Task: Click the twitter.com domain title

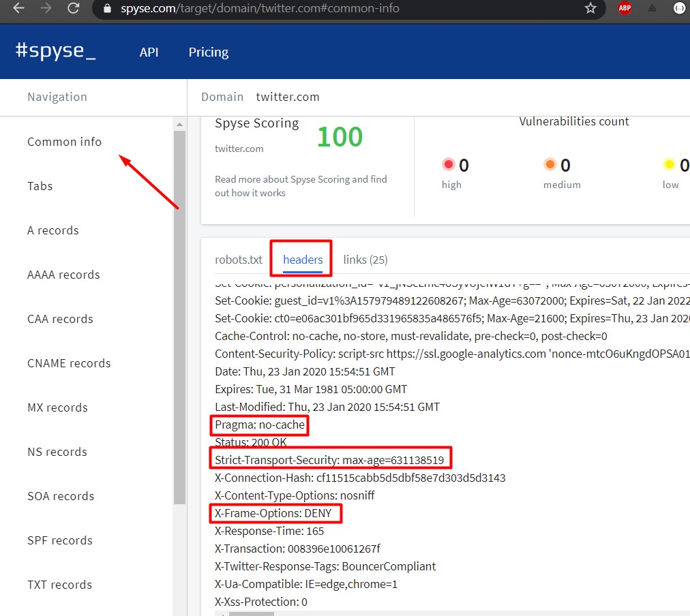Action: pos(288,97)
